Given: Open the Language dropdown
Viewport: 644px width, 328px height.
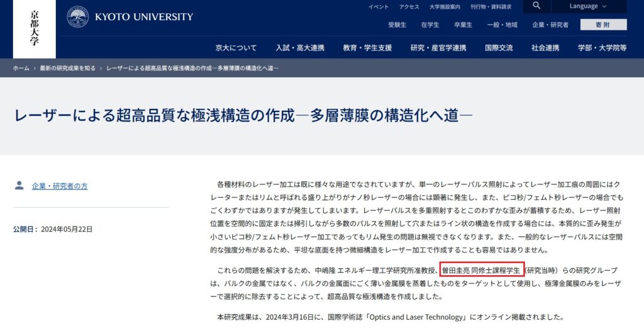Looking at the screenshot, I should pyautogui.click(x=589, y=6).
